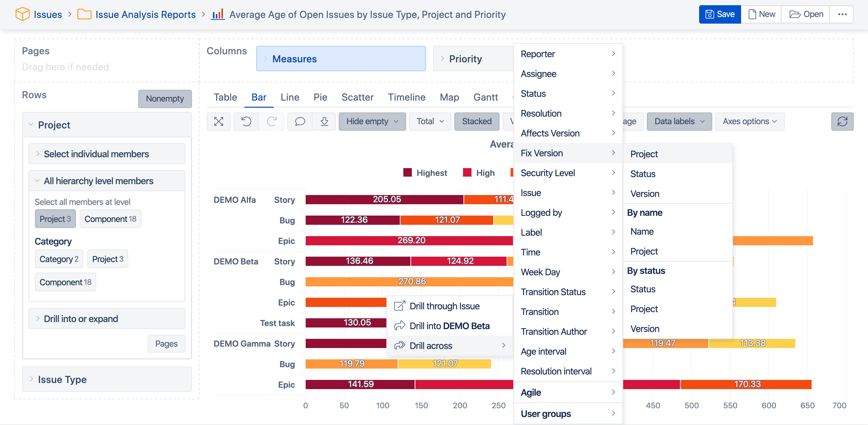Click the refresh report icon
The image size is (868, 425).
point(842,121)
